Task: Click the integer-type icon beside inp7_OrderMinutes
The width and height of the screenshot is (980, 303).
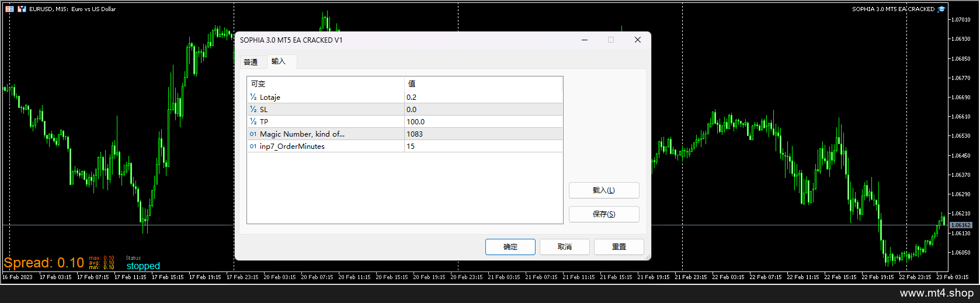Action: (253, 147)
